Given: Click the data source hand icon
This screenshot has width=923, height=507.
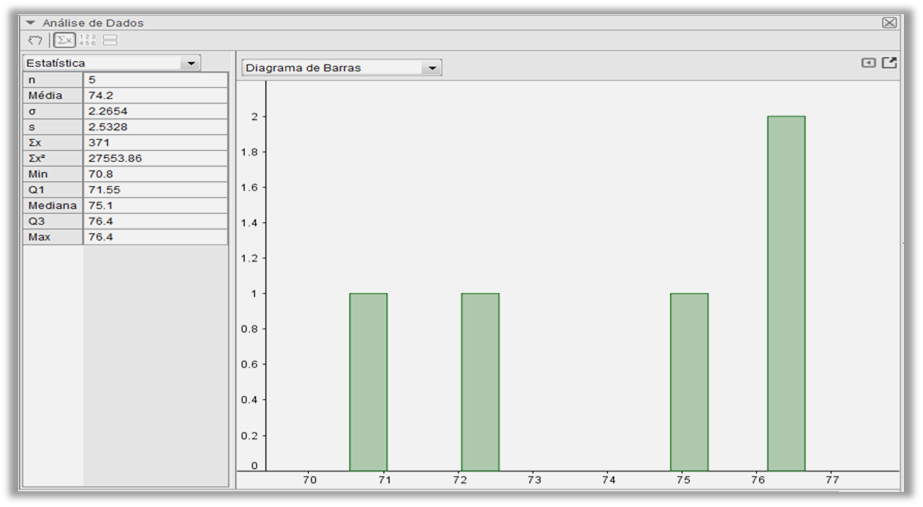Looking at the screenshot, I should point(35,40).
